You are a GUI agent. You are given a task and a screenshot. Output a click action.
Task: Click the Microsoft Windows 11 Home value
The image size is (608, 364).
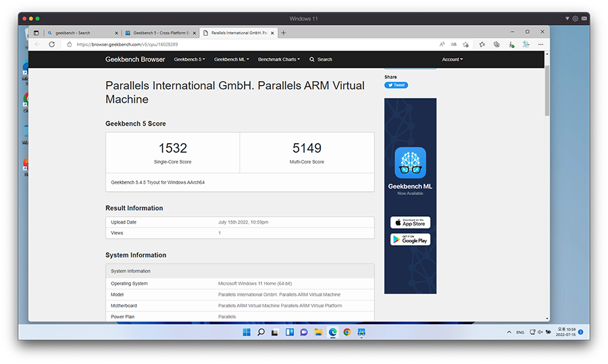(x=255, y=284)
